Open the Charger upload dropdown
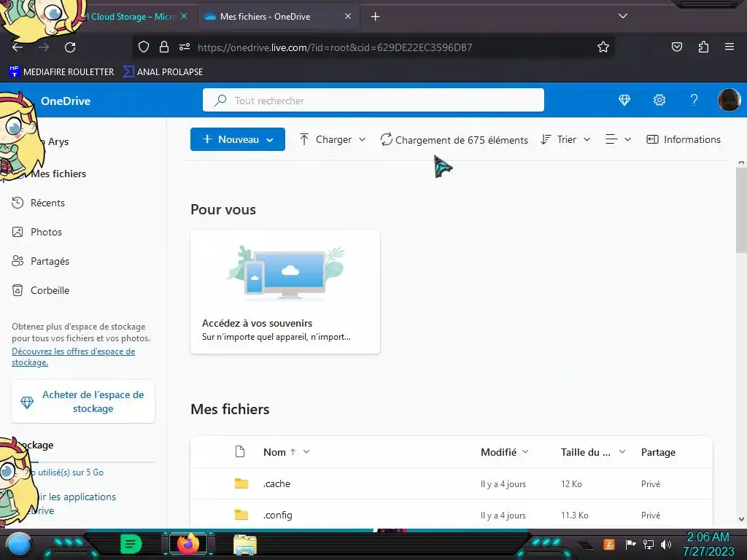The height and width of the screenshot is (560, 747). tap(333, 139)
